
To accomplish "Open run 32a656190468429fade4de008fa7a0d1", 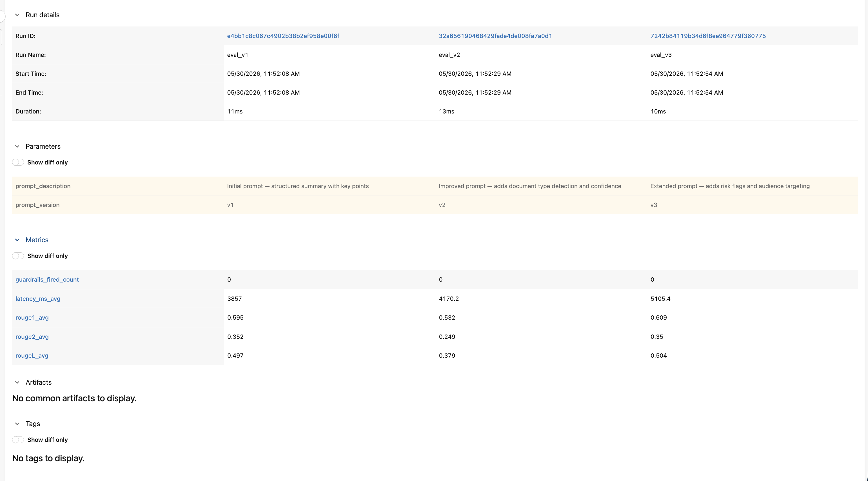I will [x=495, y=36].
